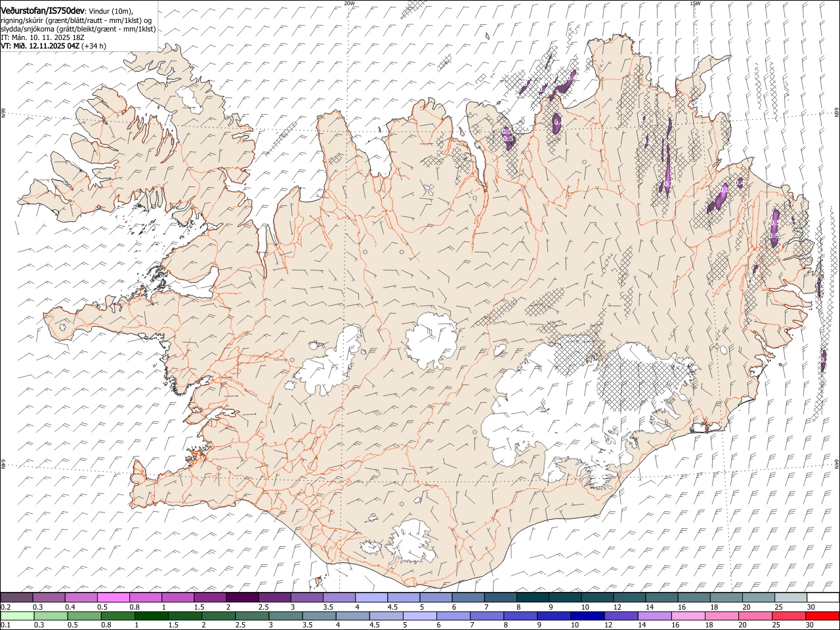Screen dimensions: 840x630
Task: Pick the dark teal 8 snow-scale swatch
Action: tap(532, 598)
